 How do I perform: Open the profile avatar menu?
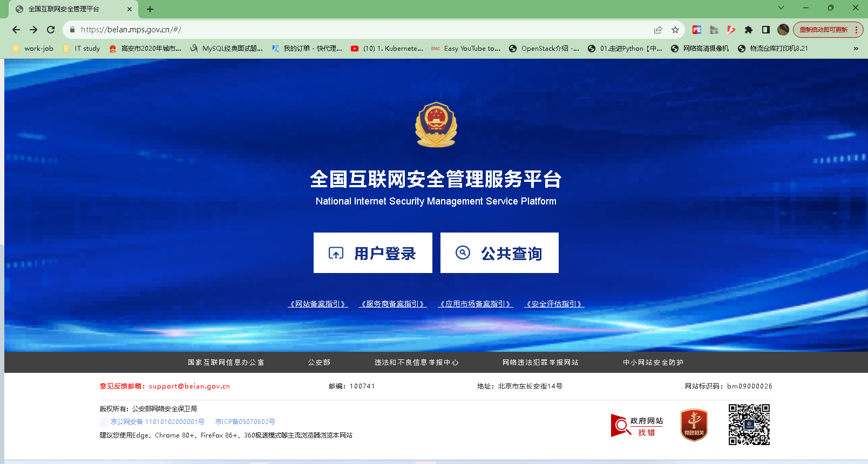coord(783,30)
